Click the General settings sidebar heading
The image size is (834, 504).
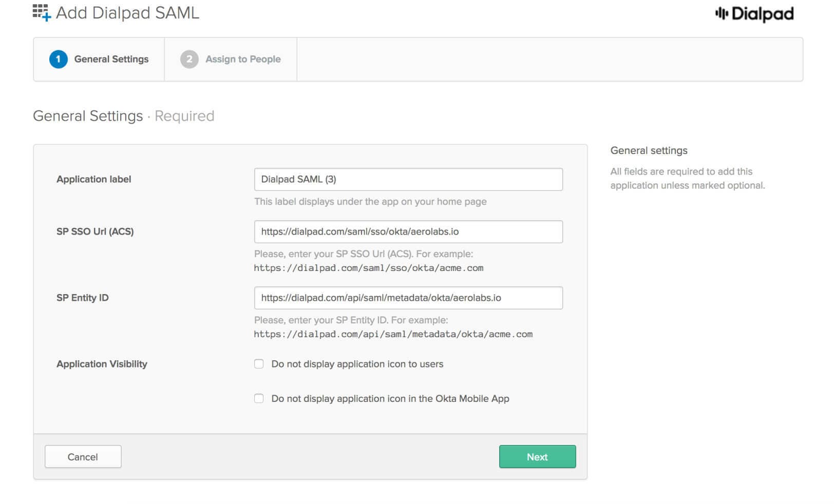[649, 150]
